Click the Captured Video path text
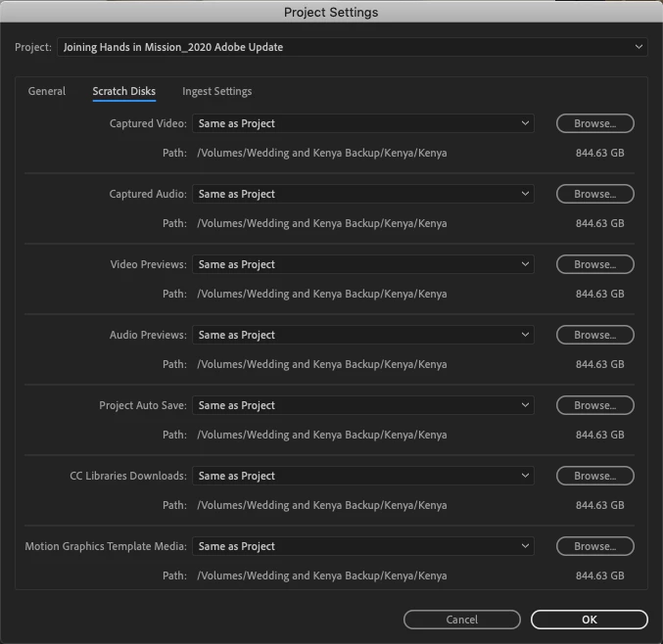Viewport: 663px width, 644px height. coord(322,153)
